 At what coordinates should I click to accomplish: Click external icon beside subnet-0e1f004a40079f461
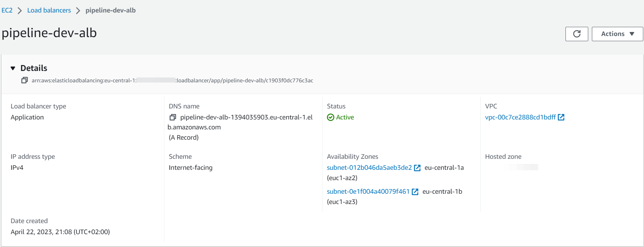point(415,192)
